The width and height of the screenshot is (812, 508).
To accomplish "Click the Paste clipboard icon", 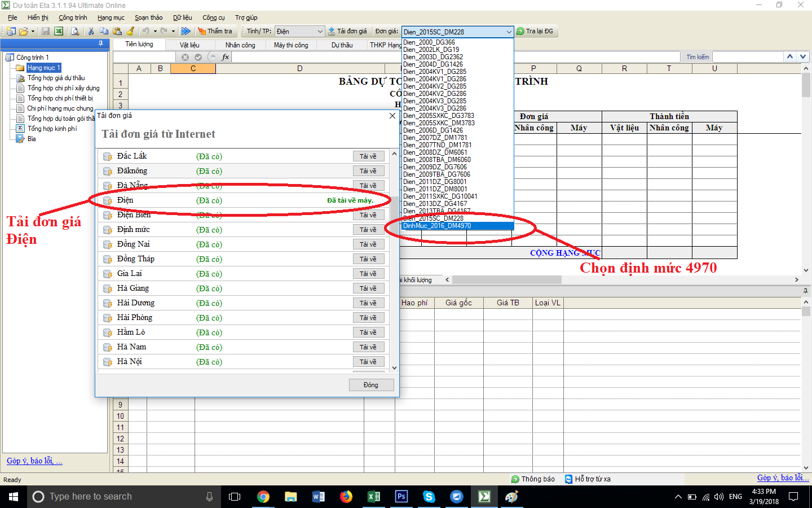I will [x=117, y=32].
